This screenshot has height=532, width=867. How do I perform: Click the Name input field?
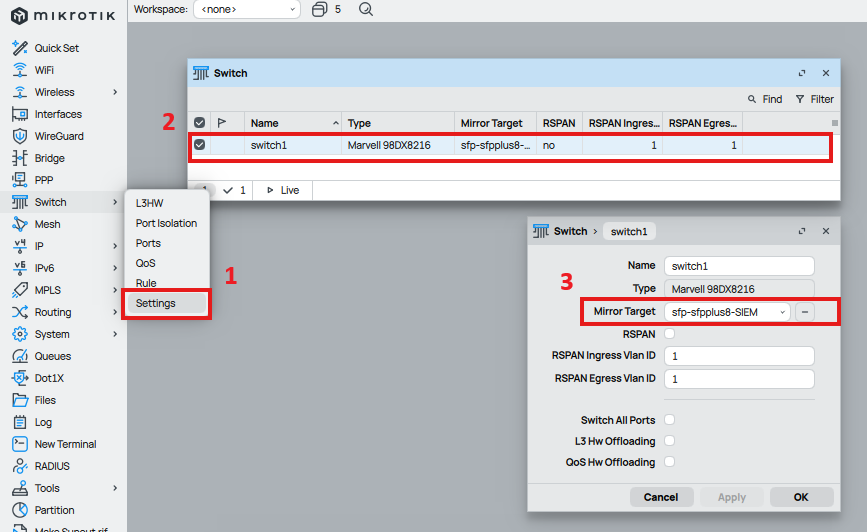click(739, 266)
